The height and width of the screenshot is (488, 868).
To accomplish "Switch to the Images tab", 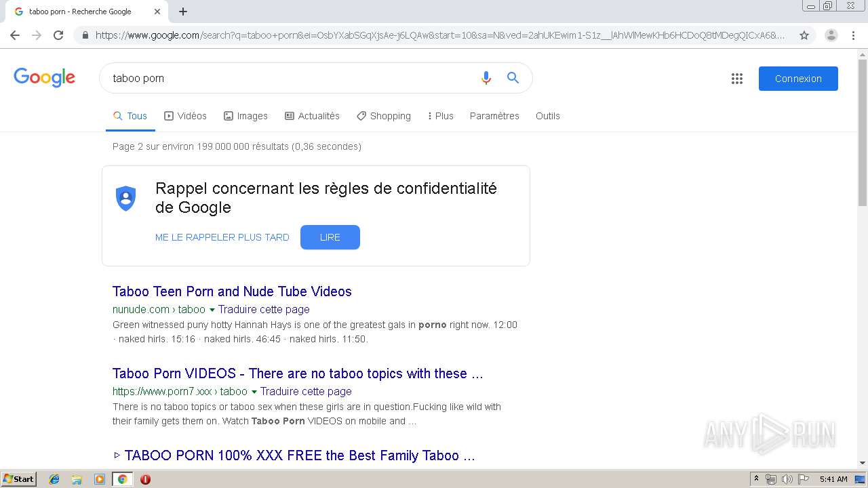I will [x=245, y=116].
